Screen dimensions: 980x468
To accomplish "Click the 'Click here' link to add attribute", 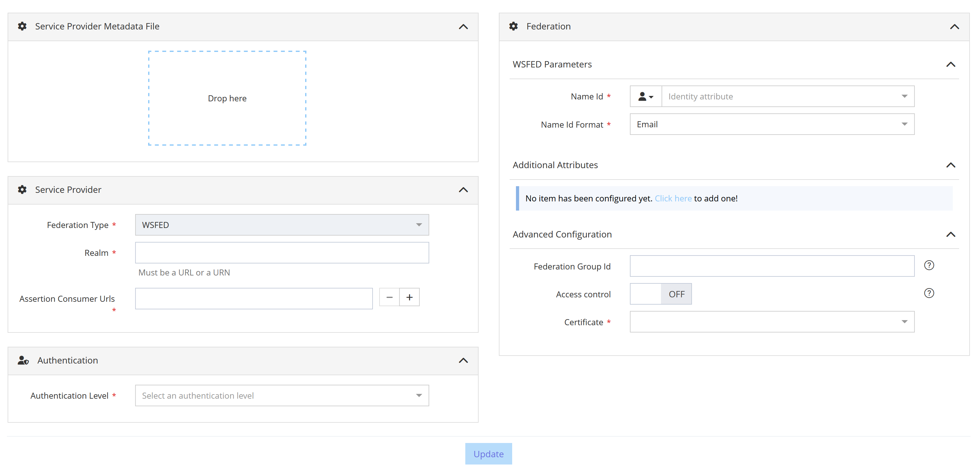I will (x=673, y=198).
